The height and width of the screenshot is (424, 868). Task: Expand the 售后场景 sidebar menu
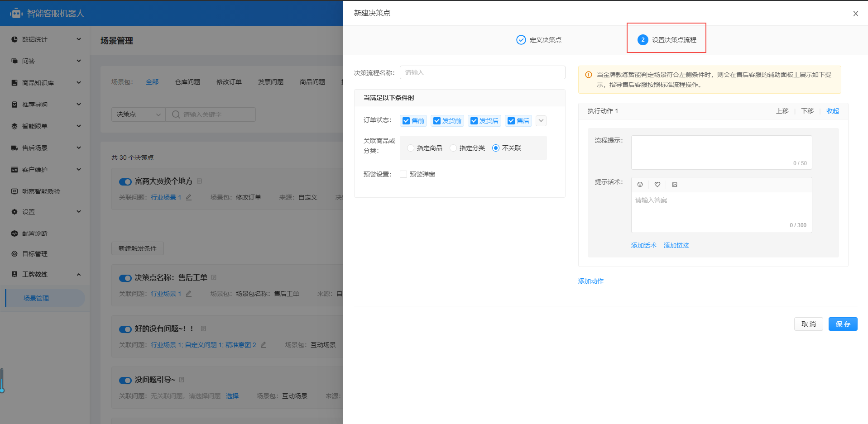coord(79,148)
